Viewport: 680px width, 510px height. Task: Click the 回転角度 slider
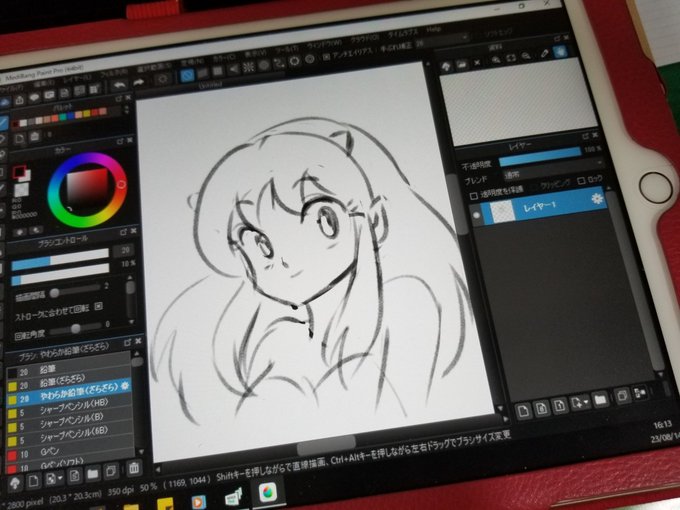click(76, 329)
